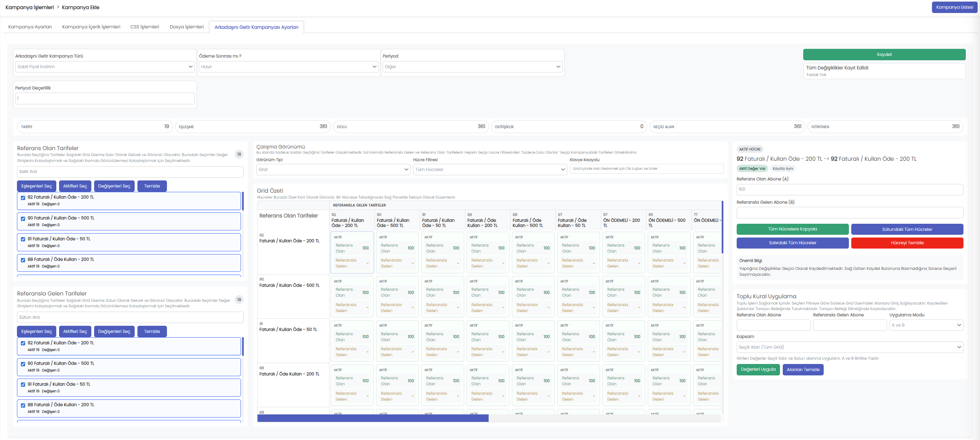Expand the Hücre Filtresi dropdown

pos(490,169)
